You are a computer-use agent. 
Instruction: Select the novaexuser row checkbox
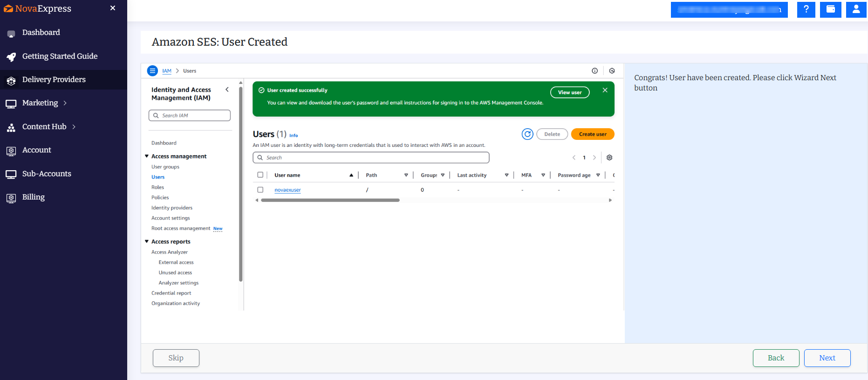[260, 190]
